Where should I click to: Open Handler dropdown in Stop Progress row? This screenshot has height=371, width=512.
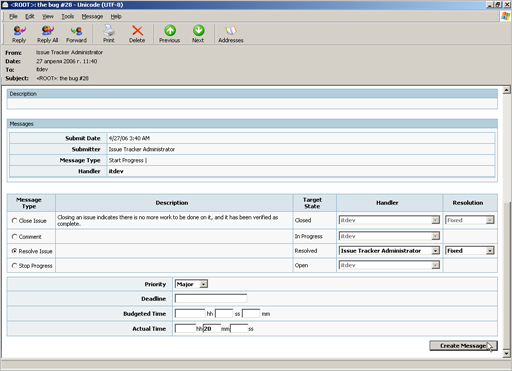(389, 265)
